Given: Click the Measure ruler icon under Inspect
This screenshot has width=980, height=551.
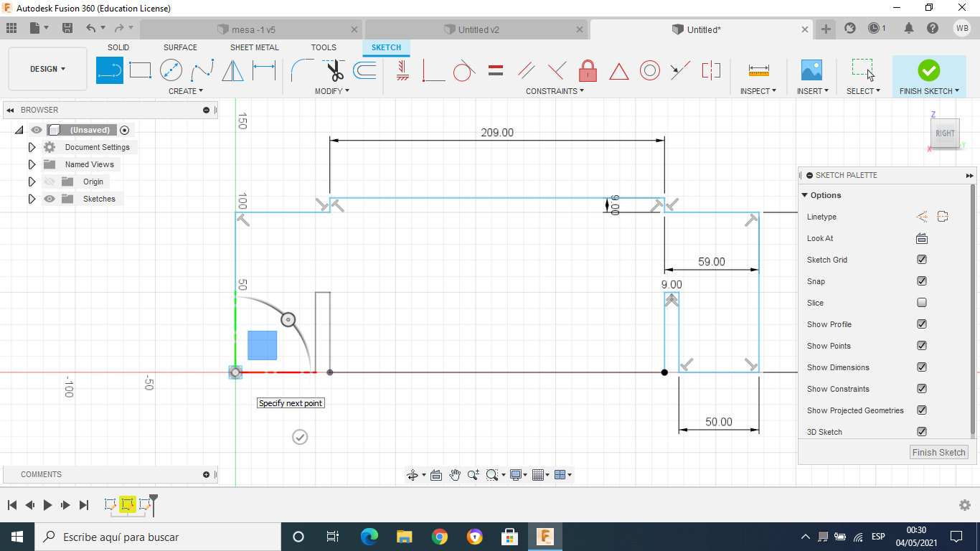Looking at the screenshot, I should tap(758, 70).
